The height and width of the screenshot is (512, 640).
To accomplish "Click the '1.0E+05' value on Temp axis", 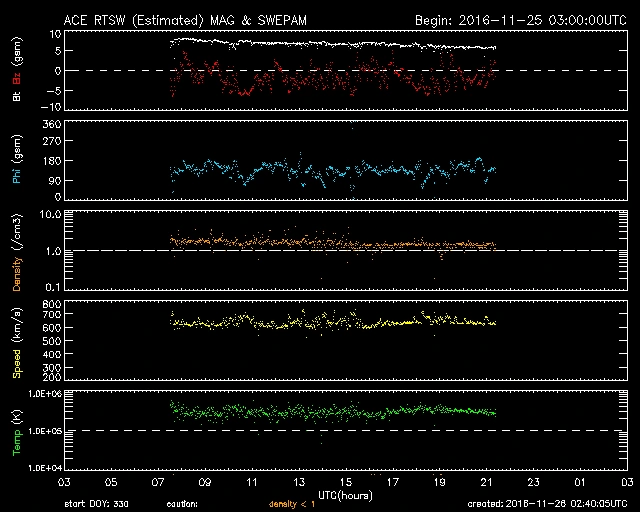I will pos(45,431).
